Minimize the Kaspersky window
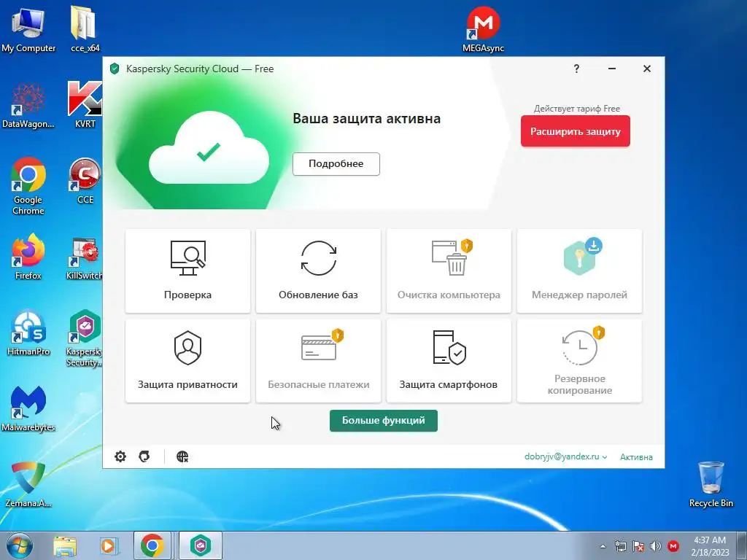The image size is (747, 560). pyautogui.click(x=612, y=69)
